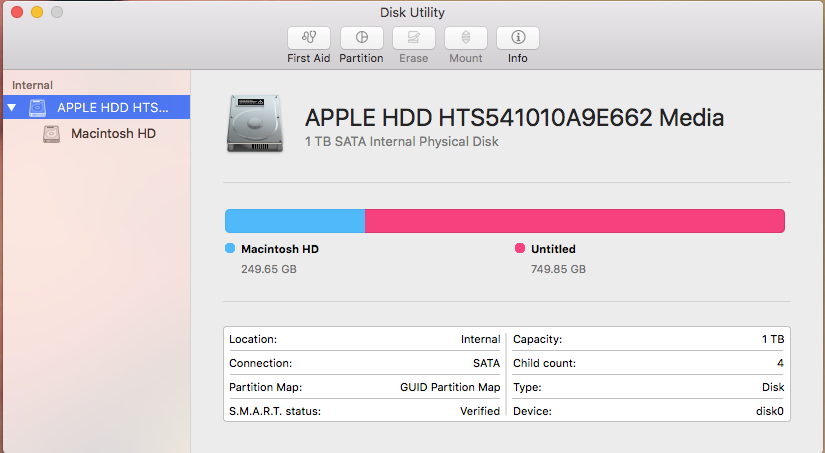825x453 pixels.
Task: Open the Partition tool
Action: [x=361, y=38]
